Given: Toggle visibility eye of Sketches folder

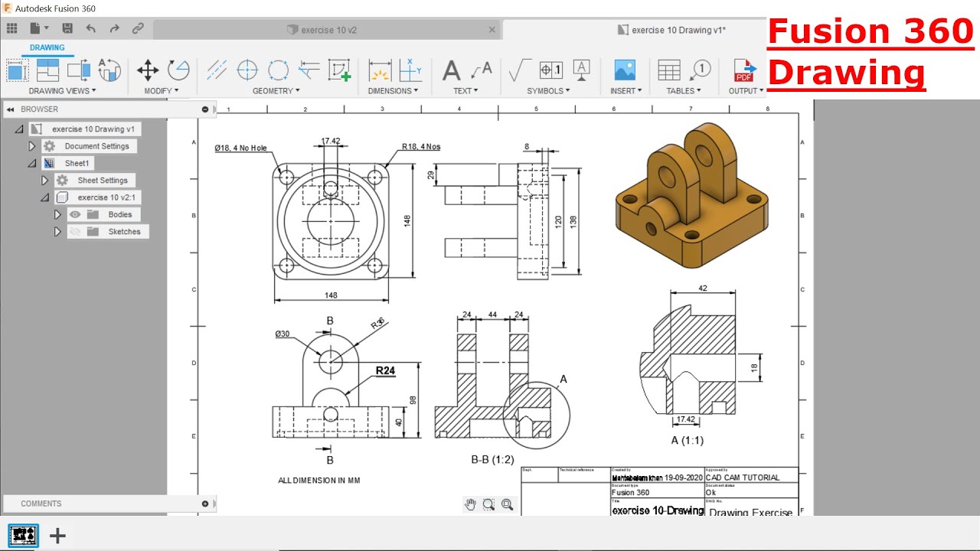Looking at the screenshot, I should coord(75,232).
